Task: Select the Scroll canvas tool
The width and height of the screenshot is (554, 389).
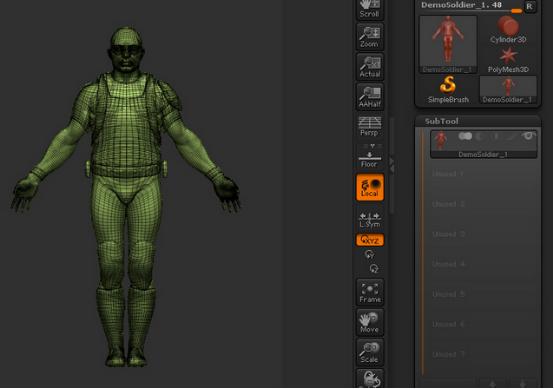Action: (370, 10)
